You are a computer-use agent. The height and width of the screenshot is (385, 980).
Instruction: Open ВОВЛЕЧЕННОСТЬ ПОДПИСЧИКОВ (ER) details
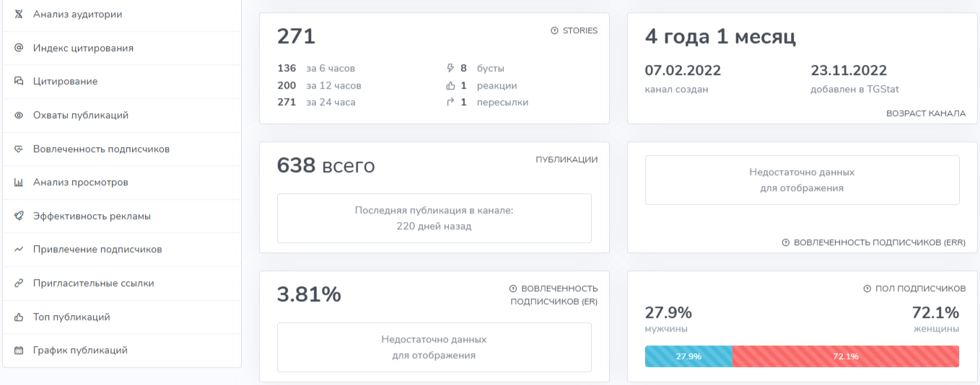554,295
